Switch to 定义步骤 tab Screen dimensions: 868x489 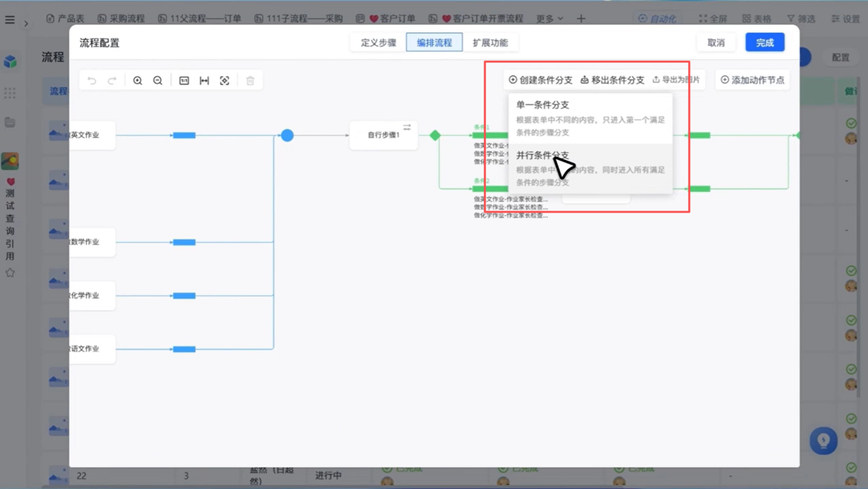378,42
